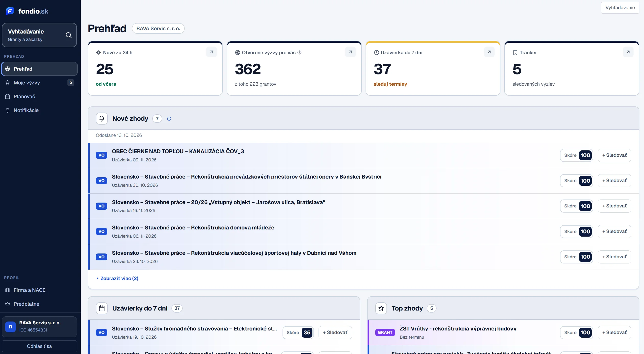
Task: Open arrow icon on Tracker card
Action: pos(628,52)
